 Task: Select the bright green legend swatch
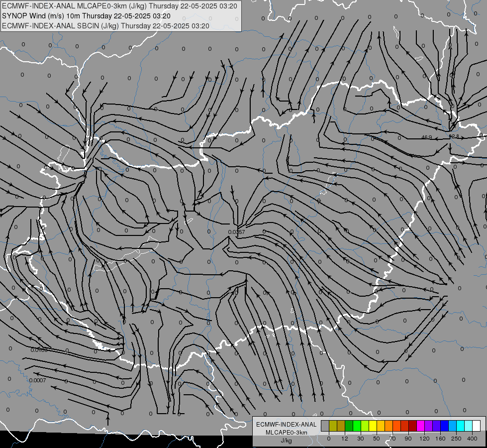tap(357, 426)
